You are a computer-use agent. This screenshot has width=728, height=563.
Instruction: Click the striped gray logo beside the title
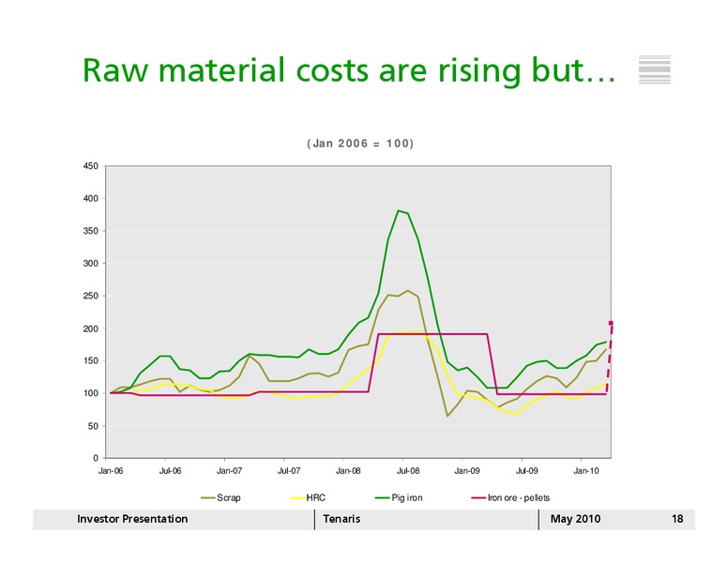pos(655,69)
